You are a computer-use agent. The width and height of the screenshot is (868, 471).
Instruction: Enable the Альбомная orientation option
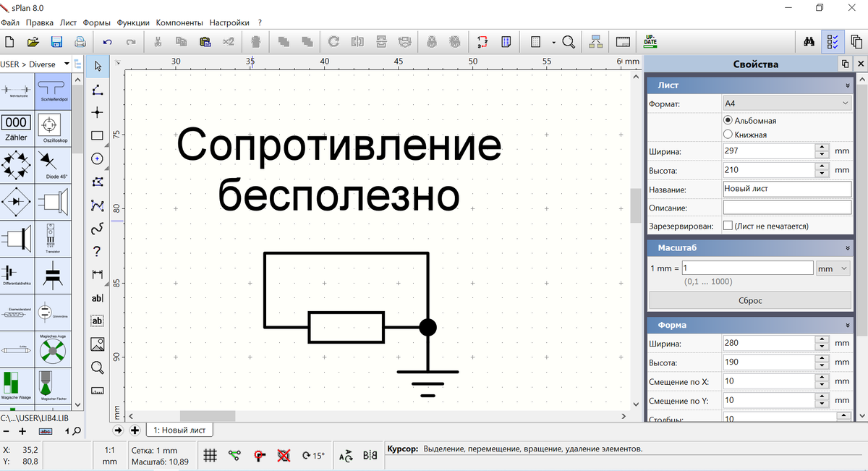click(729, 121)
